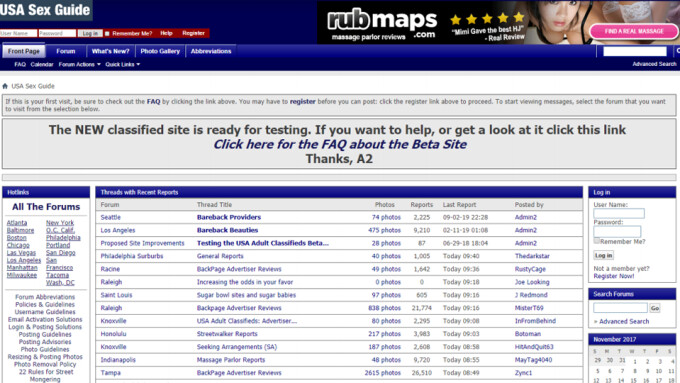Open the Front Page tab
Viewport: 680px width, 383px height.
(x=23, y=51)
